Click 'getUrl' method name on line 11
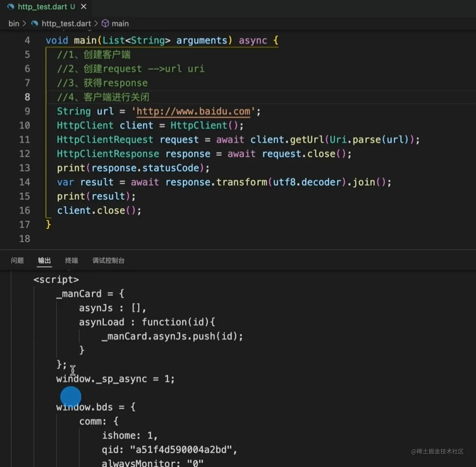The height and width of the screenshot is (467, 476). [x=307, y=140]
